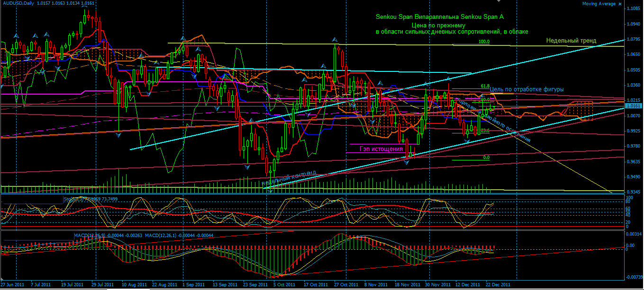
Task: Select the 'недельный контренд' trendline label
Action: [289, 178]
